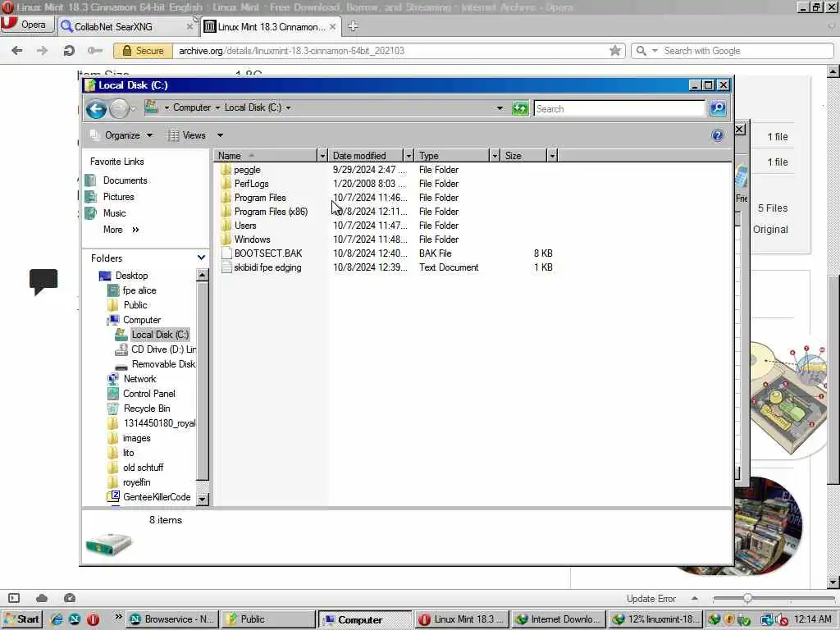
Task: Open Pictures in Favorite Links
Action: pyautogui.click(x=118, y=197)
